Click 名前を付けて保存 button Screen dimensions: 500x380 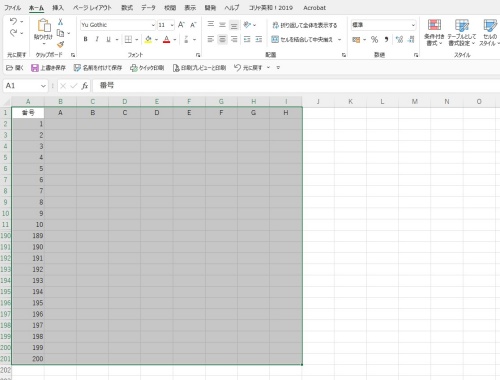point(98,68)
